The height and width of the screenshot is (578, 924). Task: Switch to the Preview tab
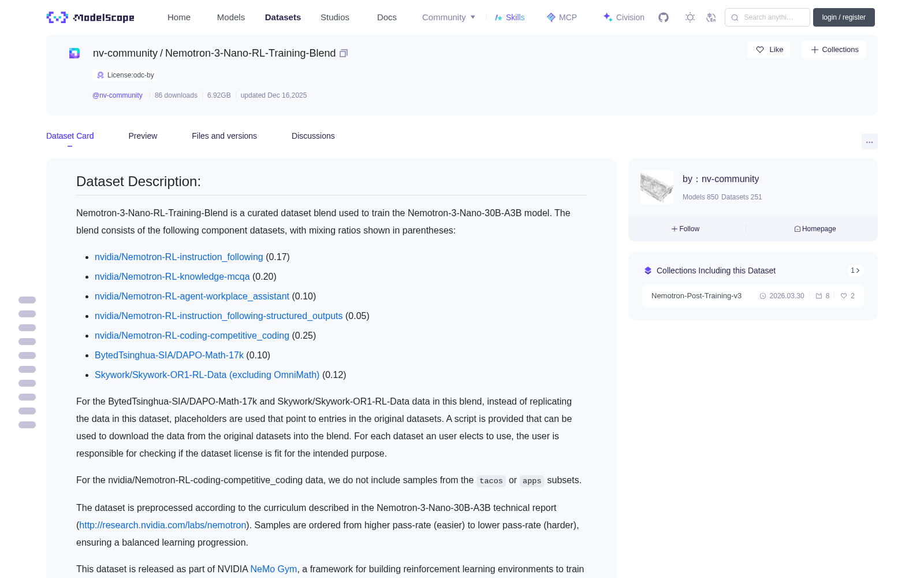[x=143, y=136]
